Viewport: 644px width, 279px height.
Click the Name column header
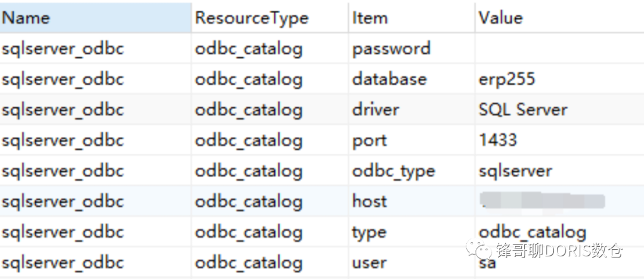tap(26, 17)
